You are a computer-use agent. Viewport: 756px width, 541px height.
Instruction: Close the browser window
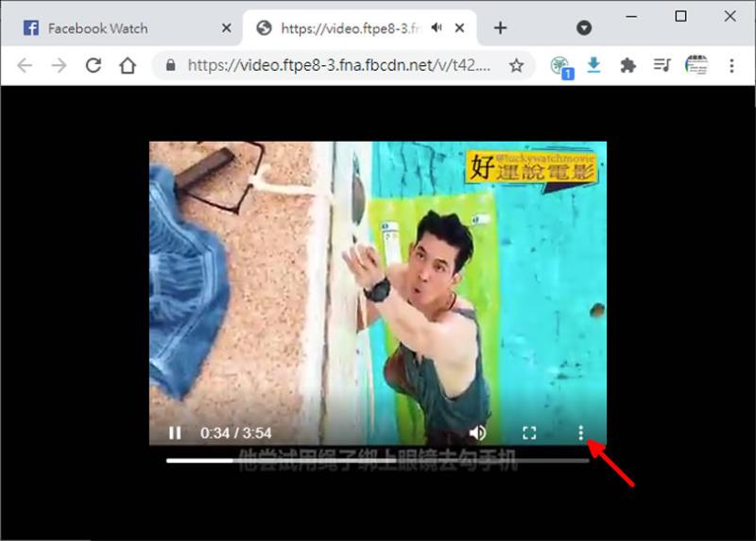pyautogui.click(x=730, y=16)
